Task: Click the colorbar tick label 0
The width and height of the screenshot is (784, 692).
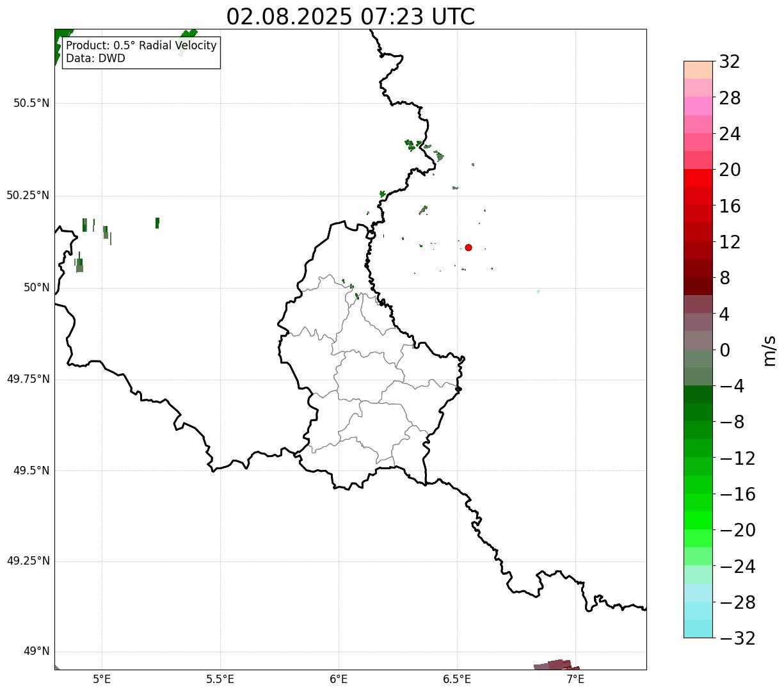Action: [x=724, y=350]
